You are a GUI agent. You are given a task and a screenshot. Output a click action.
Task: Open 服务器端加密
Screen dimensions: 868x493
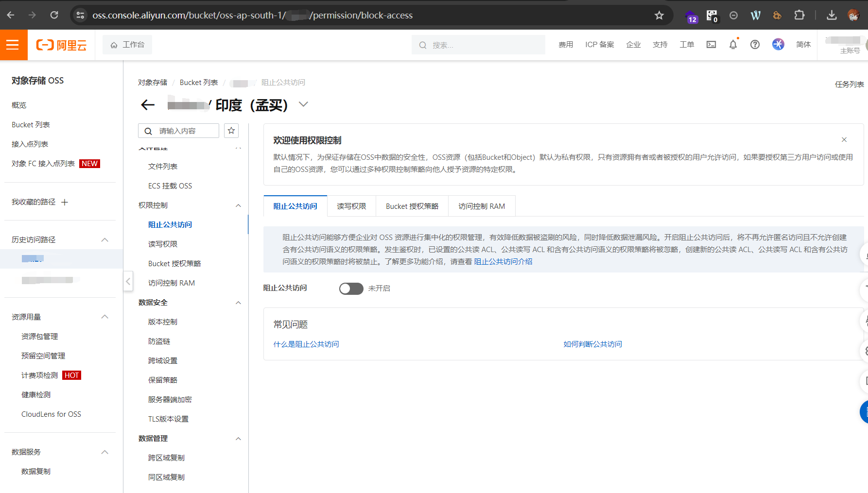170,399
